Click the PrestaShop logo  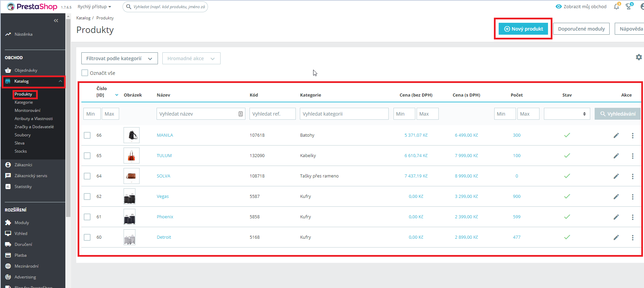tap(32, 6)
